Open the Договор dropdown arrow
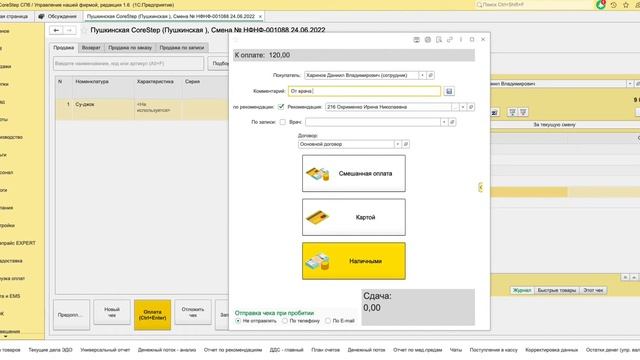Viewport: 640px width, 360px height. pos(397,144)
